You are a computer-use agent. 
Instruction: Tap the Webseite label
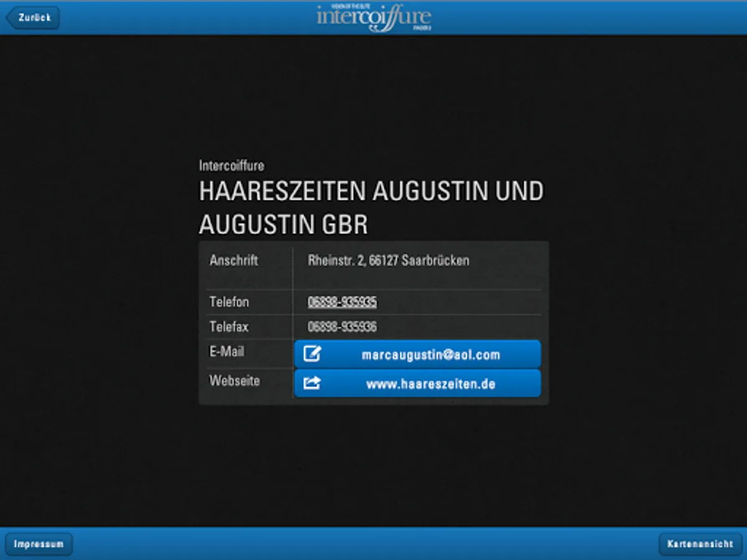[234, 380]
